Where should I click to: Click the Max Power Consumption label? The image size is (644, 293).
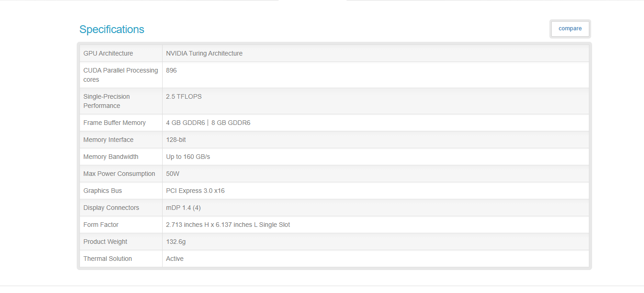tap(119, 174)
